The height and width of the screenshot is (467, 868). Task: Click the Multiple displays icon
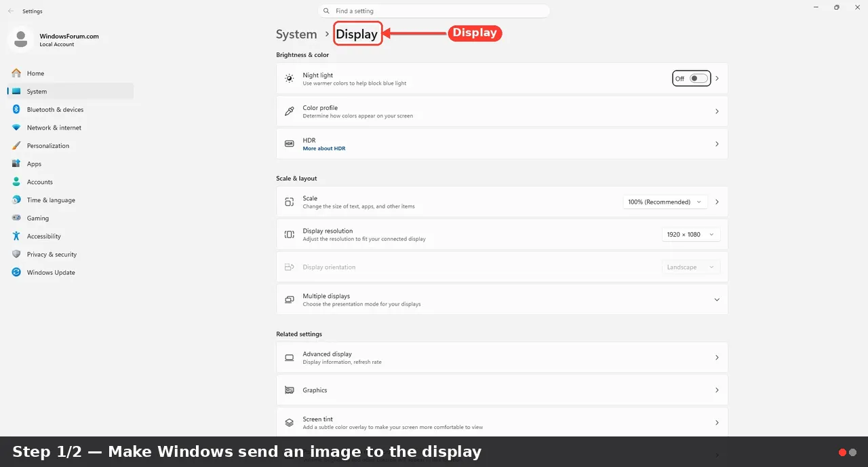(x=290, y=299)
